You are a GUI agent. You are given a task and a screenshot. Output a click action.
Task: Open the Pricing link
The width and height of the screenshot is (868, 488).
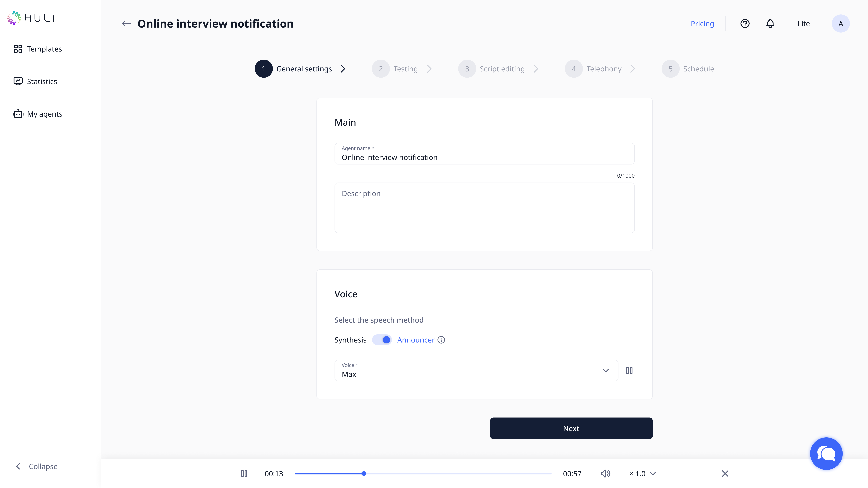(702, 24)
